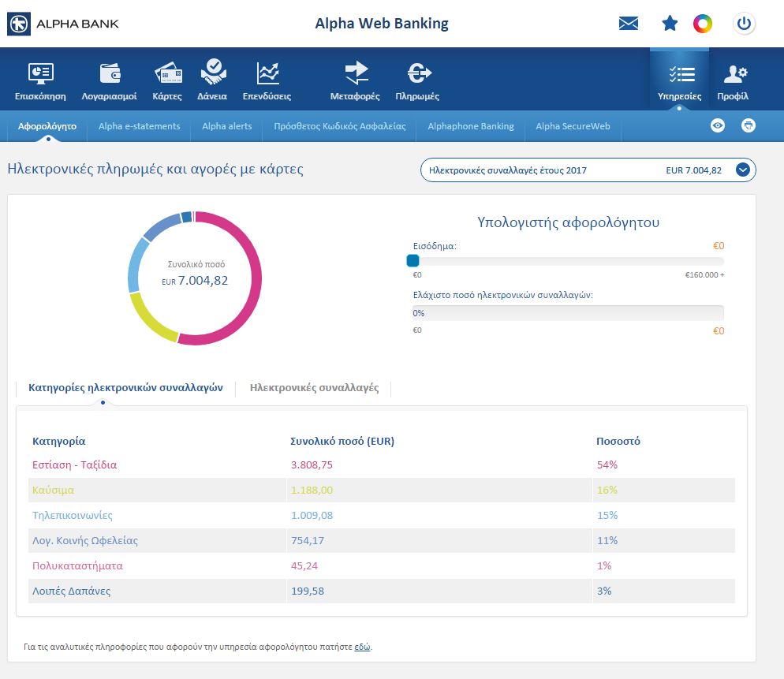Click the amount 45,24
The image size is (784, 679).
point(304,565)
